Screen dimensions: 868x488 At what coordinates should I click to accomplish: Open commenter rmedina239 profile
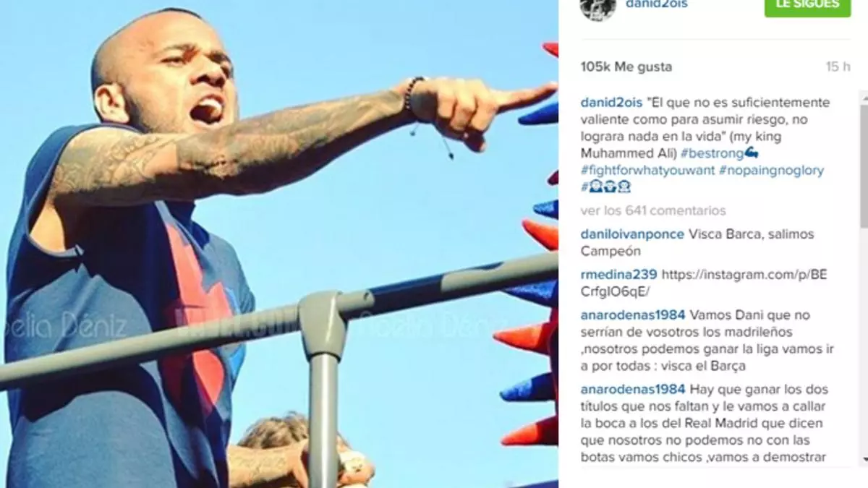[x=619, y=275]
